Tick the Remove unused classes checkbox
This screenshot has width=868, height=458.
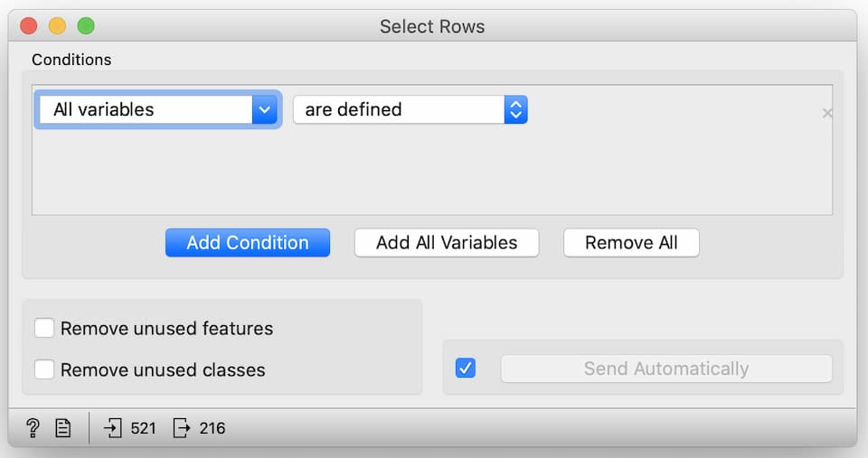[x=44, y=369]
